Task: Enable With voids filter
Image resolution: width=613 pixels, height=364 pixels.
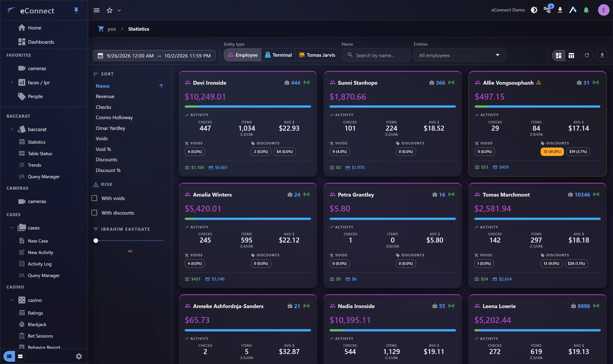Action: point(94,198)
